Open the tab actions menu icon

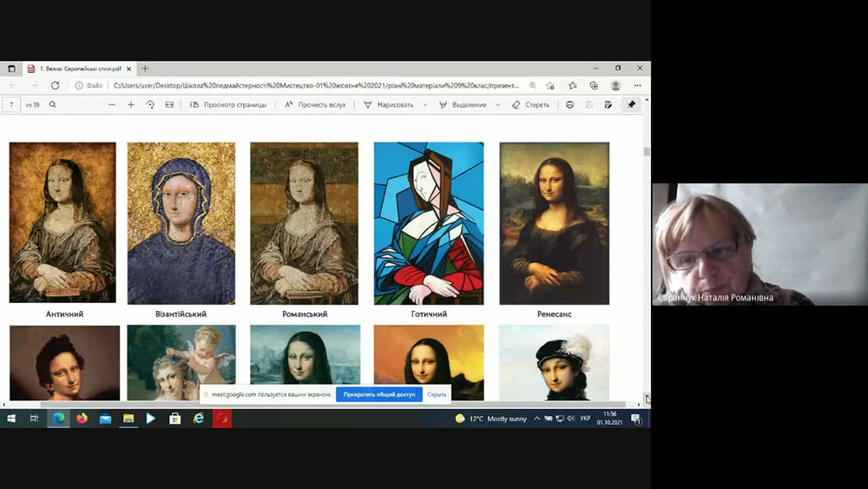[11, 69]
